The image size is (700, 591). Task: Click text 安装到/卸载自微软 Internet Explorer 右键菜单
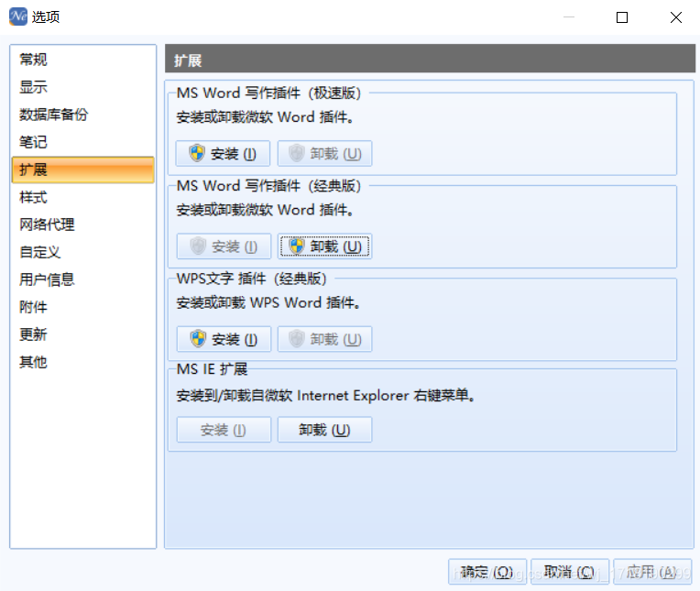click(x=325, y=396)
